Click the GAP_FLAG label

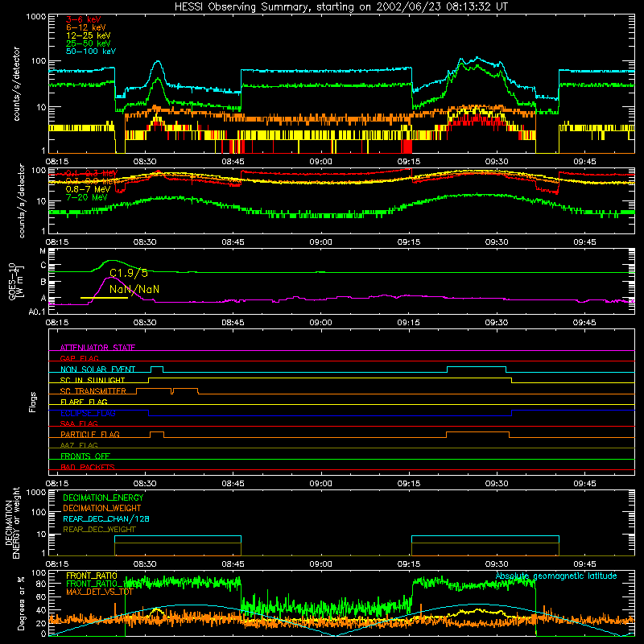(79, 358)
